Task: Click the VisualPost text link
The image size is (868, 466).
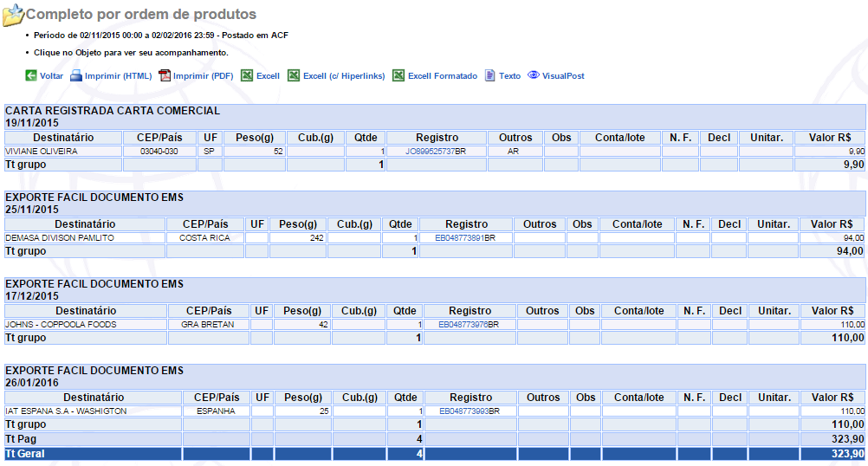Action: tap(563, 76)
